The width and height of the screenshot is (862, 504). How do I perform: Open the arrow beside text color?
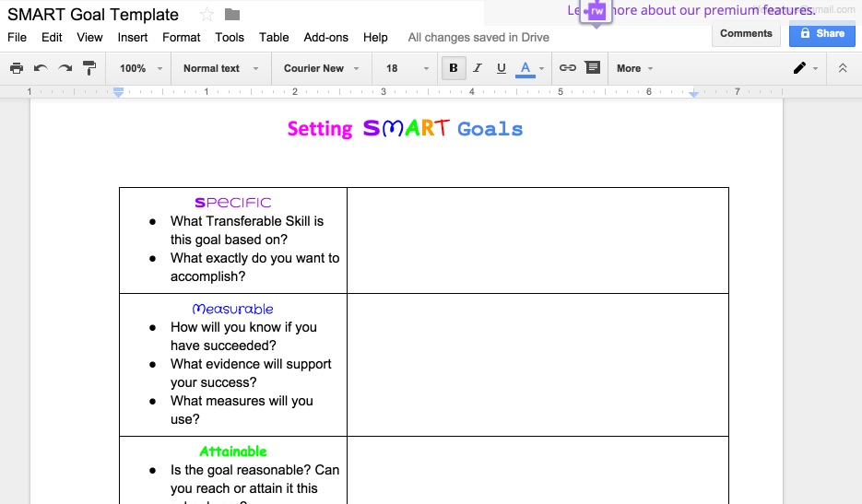pos(541,69)
